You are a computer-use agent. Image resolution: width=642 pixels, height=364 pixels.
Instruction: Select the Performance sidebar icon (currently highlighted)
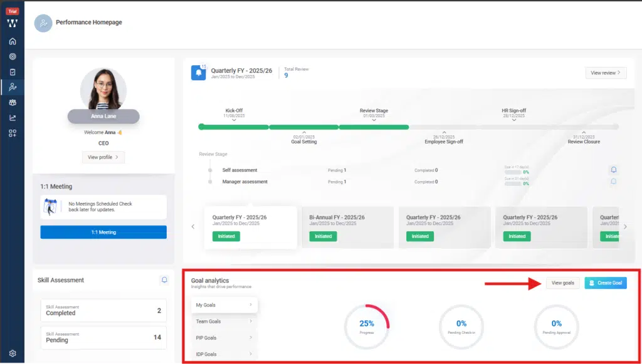[x=13, y=87]
